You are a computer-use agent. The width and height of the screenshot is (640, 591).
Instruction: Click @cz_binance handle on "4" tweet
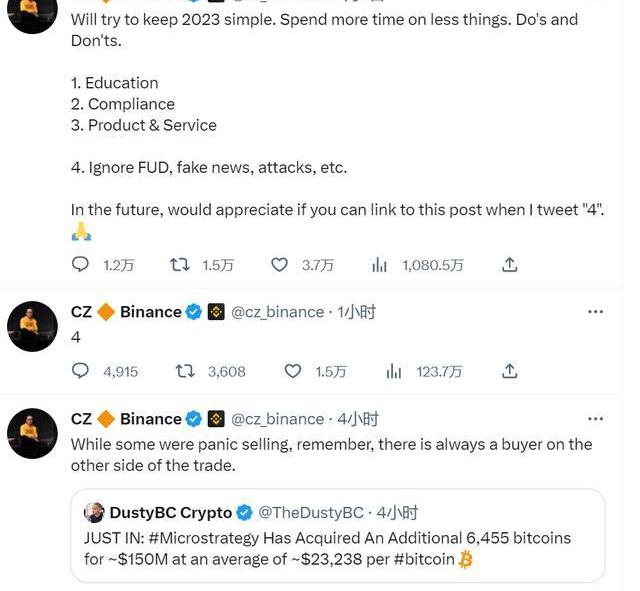[x=278, y=312]
